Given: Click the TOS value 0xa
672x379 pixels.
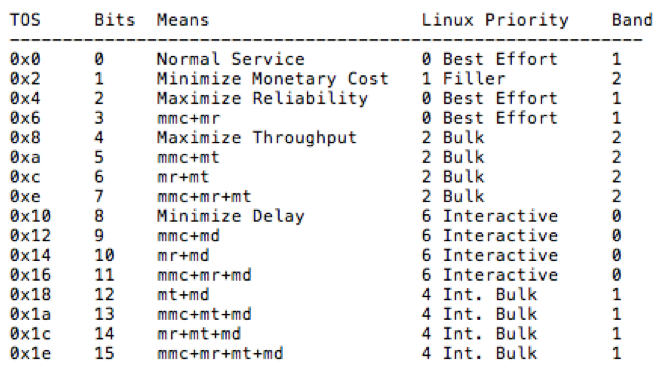Looking at the screenshot, I should coord(25,157).
